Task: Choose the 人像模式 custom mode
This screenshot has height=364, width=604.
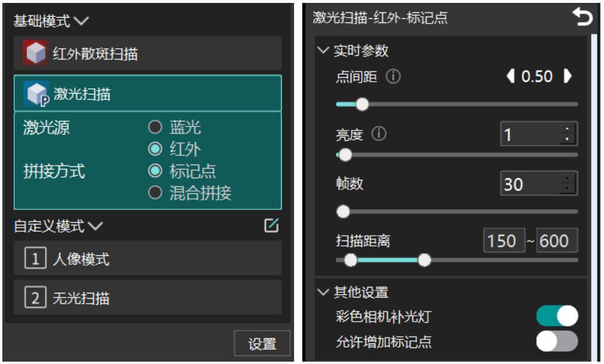Action: point(148,258)
